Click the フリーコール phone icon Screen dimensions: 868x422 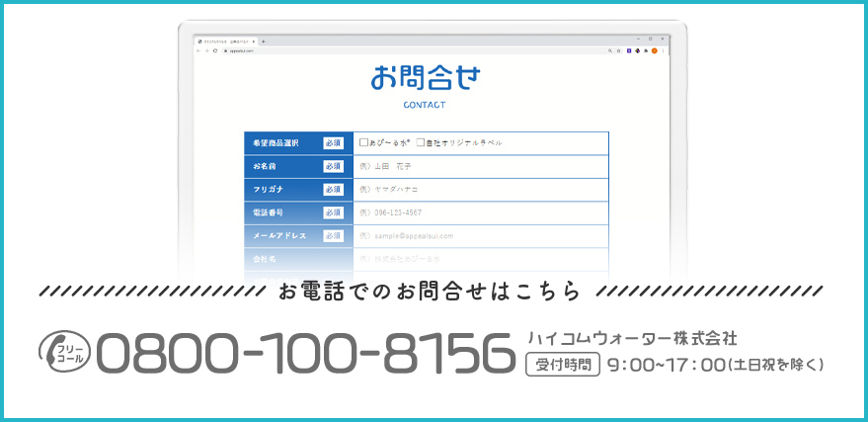(x=65, y=352)
